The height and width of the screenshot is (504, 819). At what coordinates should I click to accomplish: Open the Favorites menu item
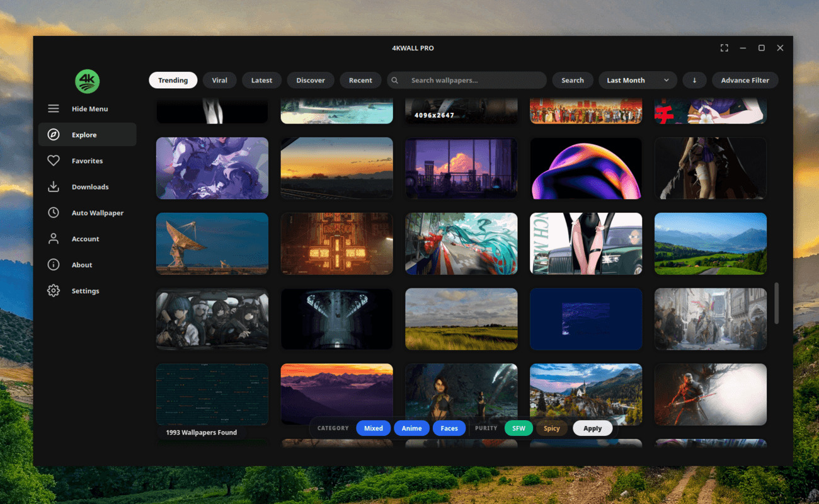click(88, 161)
